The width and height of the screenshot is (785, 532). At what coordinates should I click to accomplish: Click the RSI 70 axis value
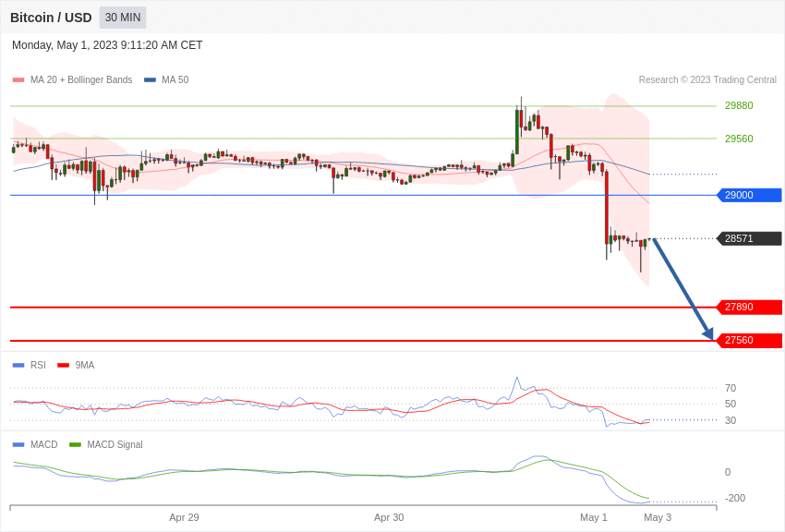731,388
